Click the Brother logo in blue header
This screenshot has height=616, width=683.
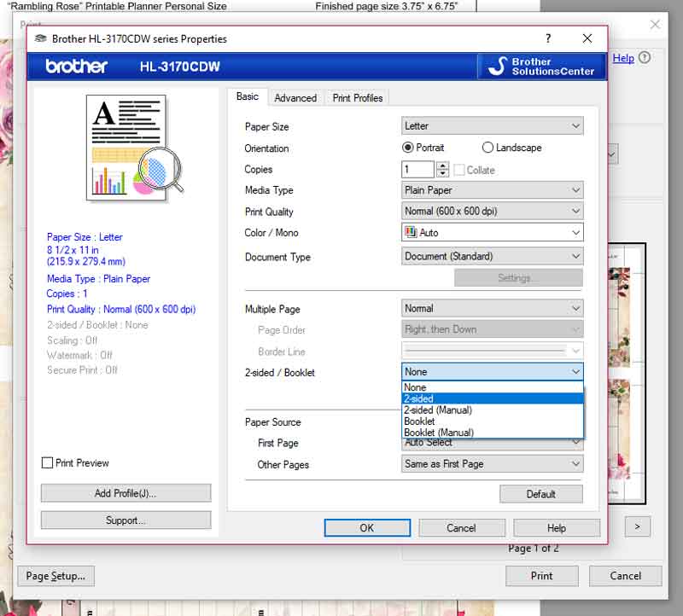[x=76, y=67]
